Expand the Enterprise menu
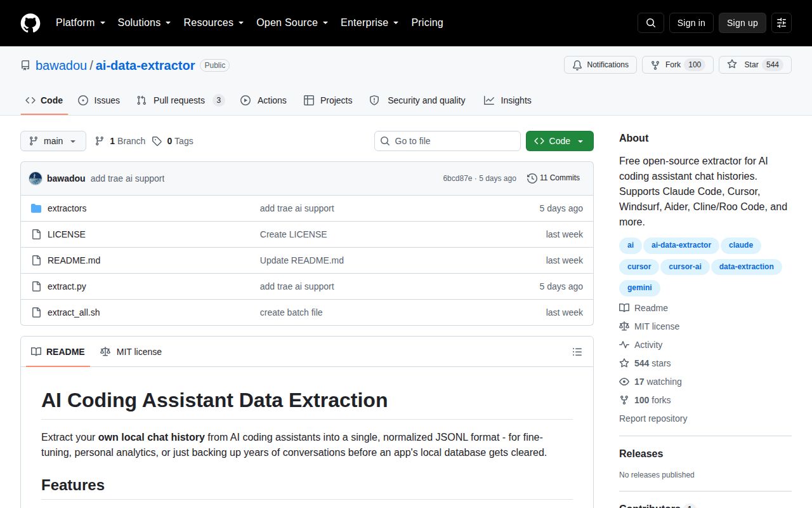 tap(369, 23)
